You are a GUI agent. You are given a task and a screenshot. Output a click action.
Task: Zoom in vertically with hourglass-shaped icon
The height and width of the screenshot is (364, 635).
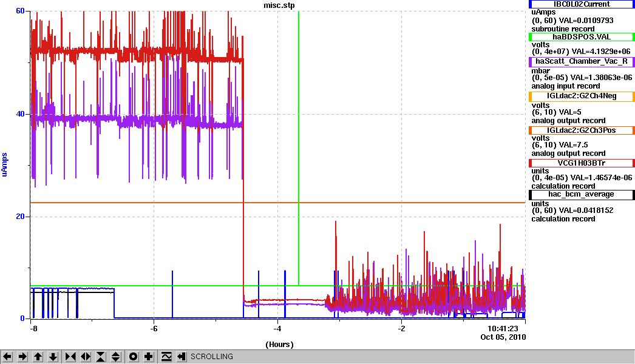click(101, 357)
